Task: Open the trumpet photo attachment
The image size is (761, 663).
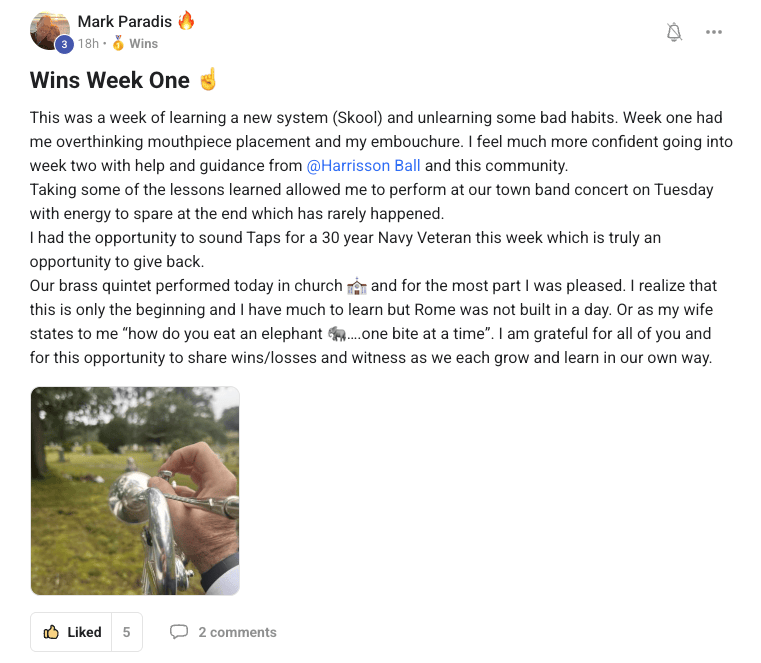Action: click(x=135, y=491)
